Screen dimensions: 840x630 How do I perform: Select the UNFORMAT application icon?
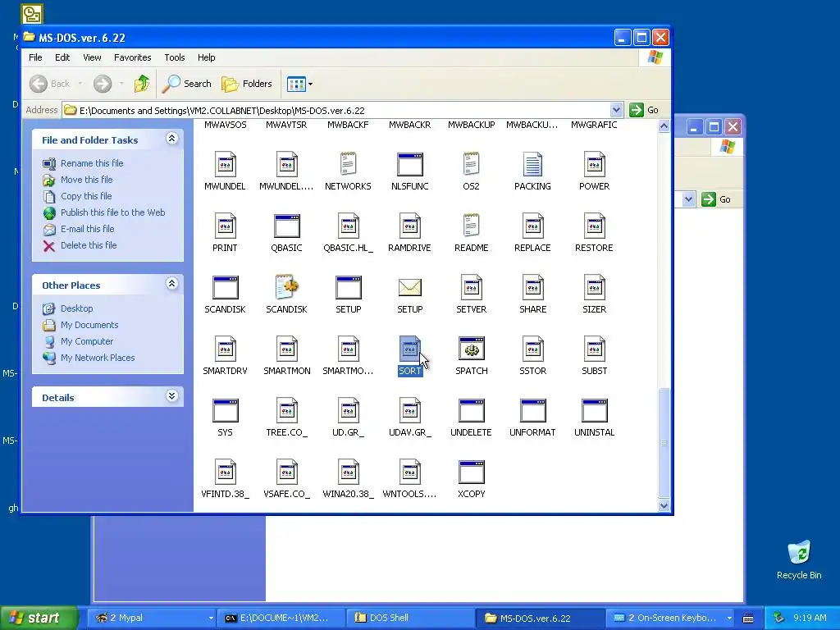pyautogui.click(x=533, y=411)
